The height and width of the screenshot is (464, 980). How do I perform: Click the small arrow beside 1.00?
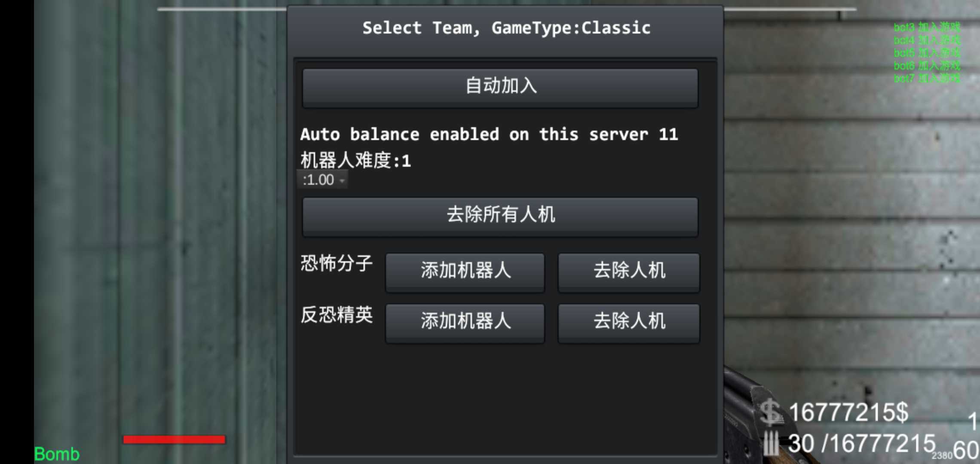tap(342, 180)
